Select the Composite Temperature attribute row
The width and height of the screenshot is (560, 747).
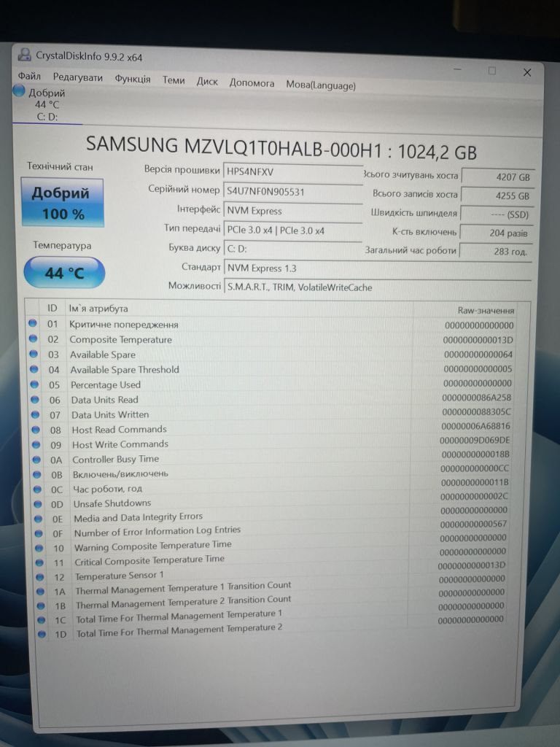coord(271,340)
